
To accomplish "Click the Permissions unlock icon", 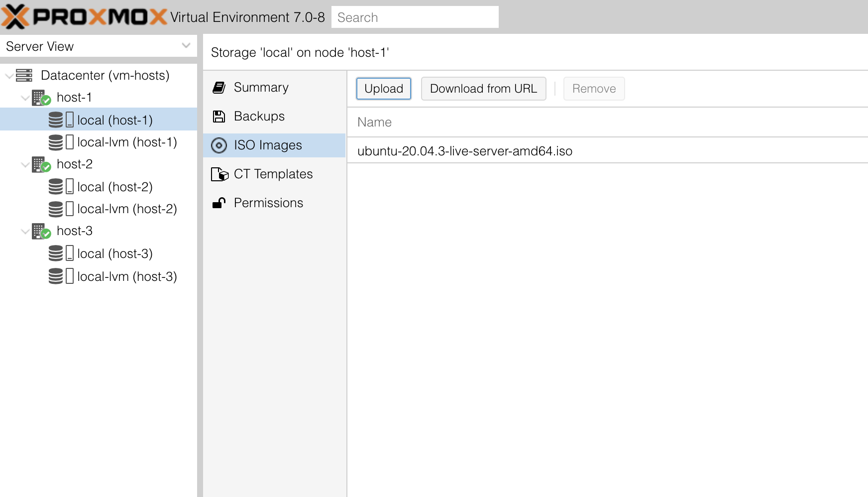I will pyautogui.click(x=219, y=203).
